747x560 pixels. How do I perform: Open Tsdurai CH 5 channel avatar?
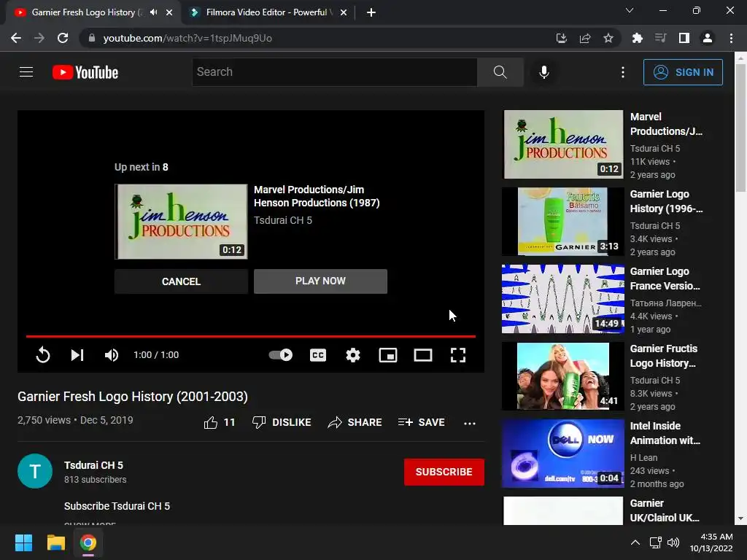point(35,471)
